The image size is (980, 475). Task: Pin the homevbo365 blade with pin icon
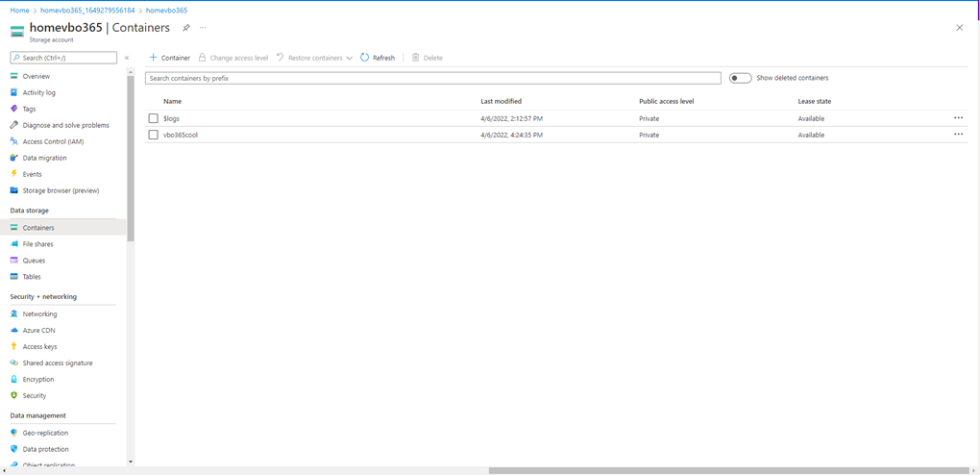point(185,28)
